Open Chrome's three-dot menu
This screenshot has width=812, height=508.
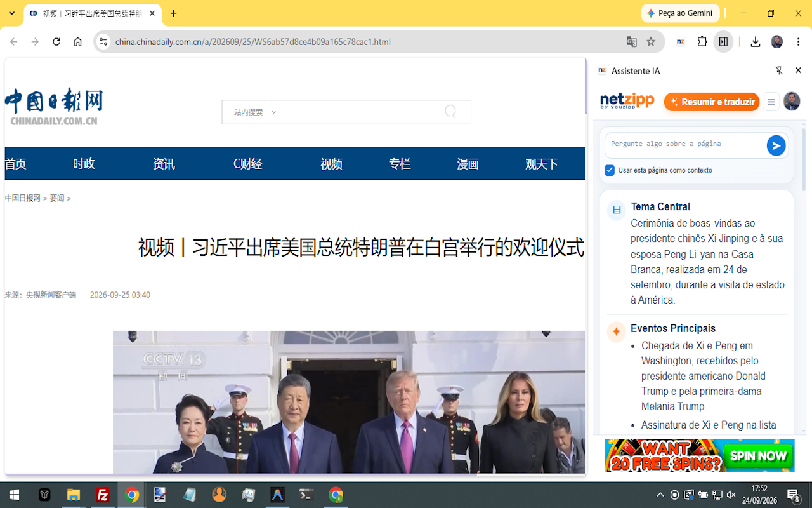pos(799,42)
